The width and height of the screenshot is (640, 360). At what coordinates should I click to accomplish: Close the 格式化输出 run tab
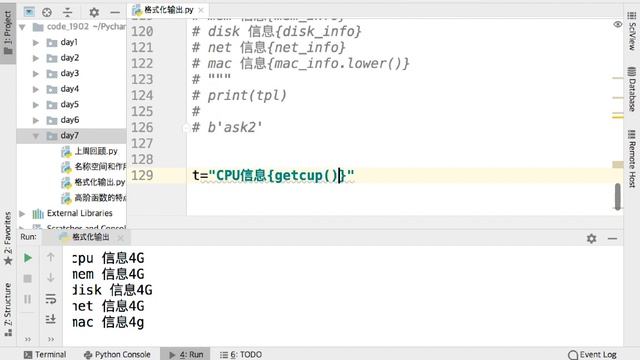tap(120, 238)
